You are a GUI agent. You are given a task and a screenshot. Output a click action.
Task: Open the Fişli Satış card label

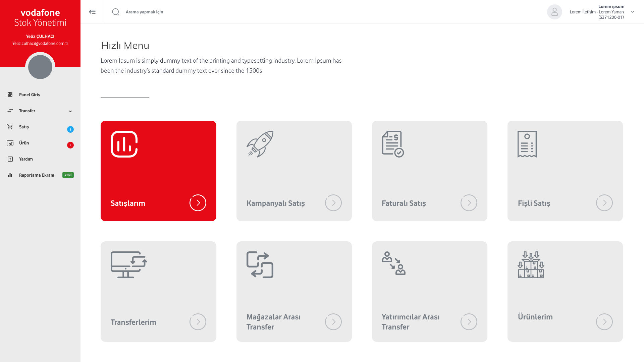(534, 203)
